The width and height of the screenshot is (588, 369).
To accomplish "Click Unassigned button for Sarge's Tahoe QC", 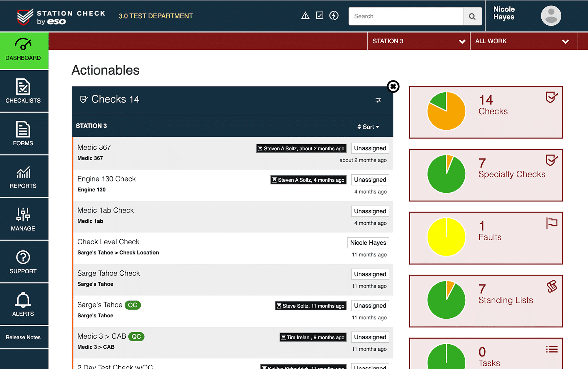I will click(x=370, y=305).
